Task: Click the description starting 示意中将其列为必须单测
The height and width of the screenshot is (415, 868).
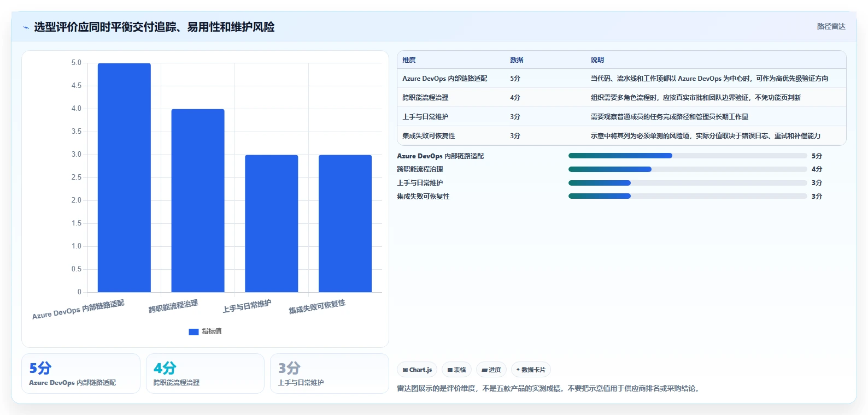Action: tap(705, 136)
